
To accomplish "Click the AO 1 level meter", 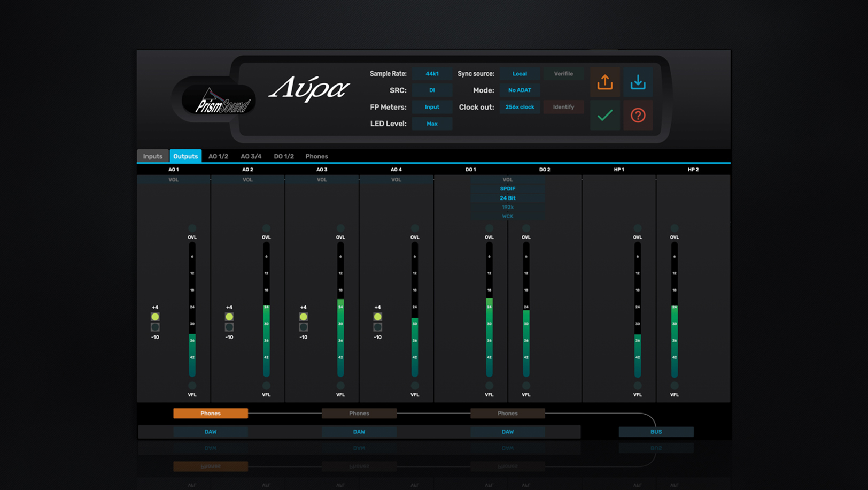I will coord(192,310).
